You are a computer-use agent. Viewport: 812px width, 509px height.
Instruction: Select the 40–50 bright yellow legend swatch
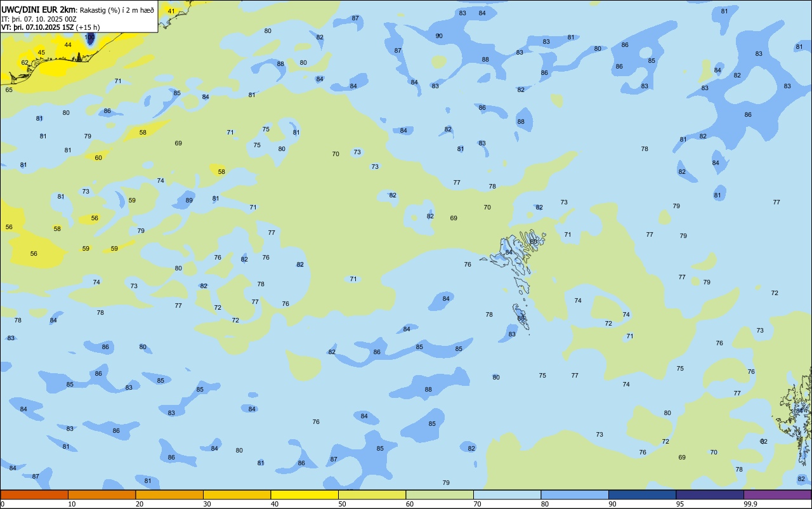pos(304,494)
